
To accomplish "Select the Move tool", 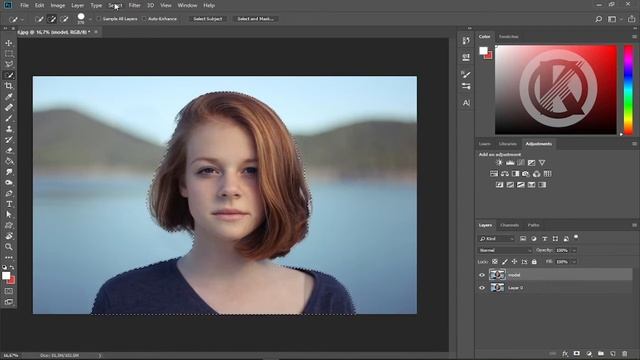I will click(9, 43).
